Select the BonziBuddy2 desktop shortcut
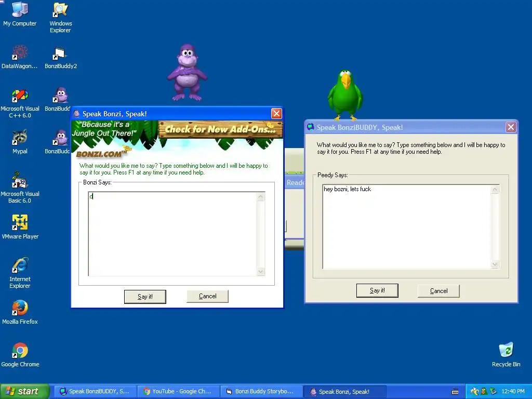The height and width of the screenshot is (399, 532). [61, 58]
